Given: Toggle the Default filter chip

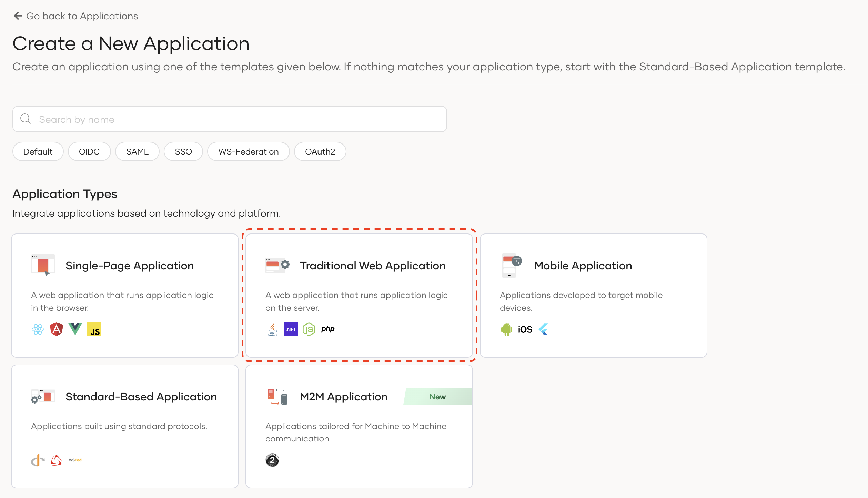Looking at the screenshot, I should point(38,151).
